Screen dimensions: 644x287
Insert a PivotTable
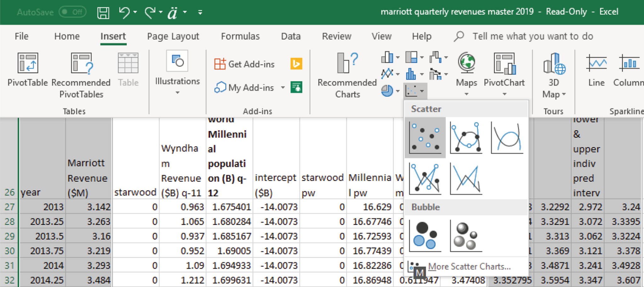(28, 70)
